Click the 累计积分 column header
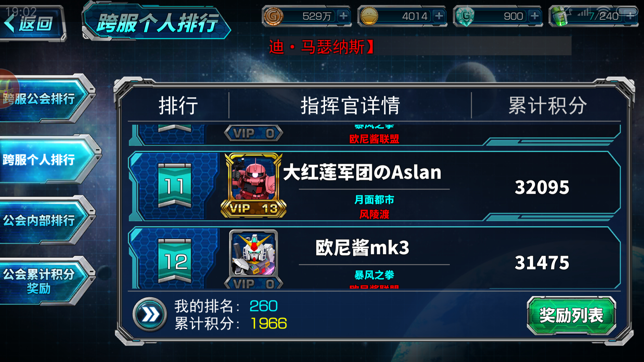Viewport: 644px width, 362px height. coord(547,105)
